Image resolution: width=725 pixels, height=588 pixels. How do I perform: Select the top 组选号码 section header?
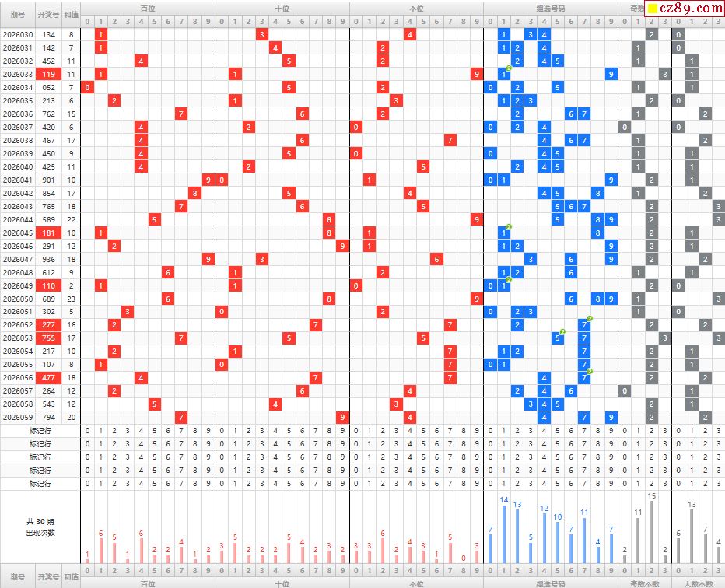point(550,7)
